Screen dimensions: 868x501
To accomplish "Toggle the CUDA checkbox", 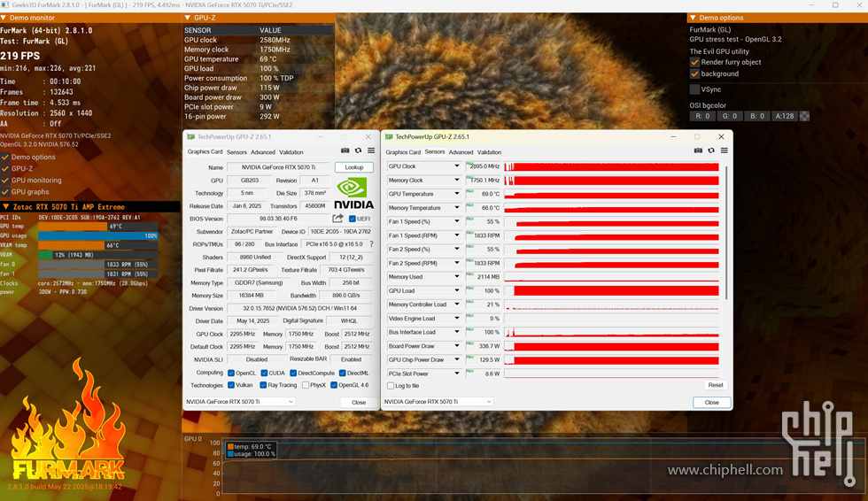I will coord(264,374).
